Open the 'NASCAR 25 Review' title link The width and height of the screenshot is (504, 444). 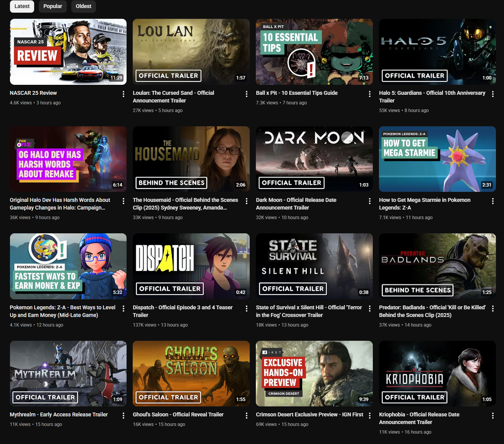[x=33, y=93]
